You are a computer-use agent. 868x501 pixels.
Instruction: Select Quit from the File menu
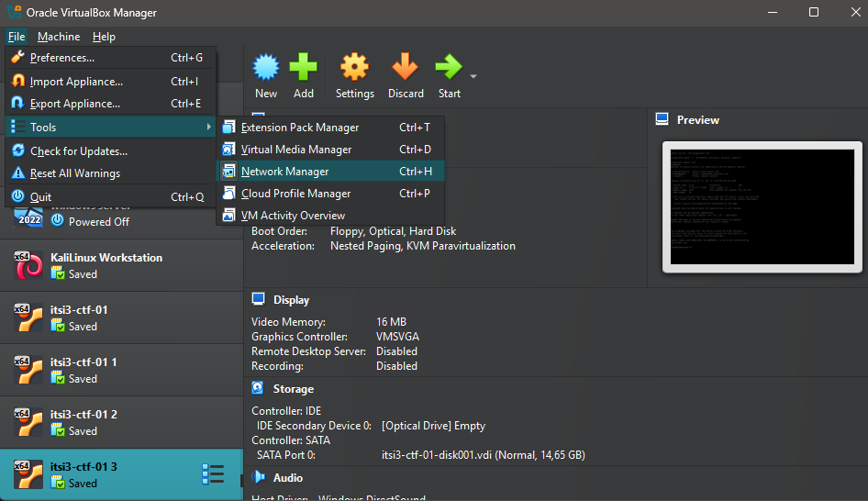tap(109, 197)
